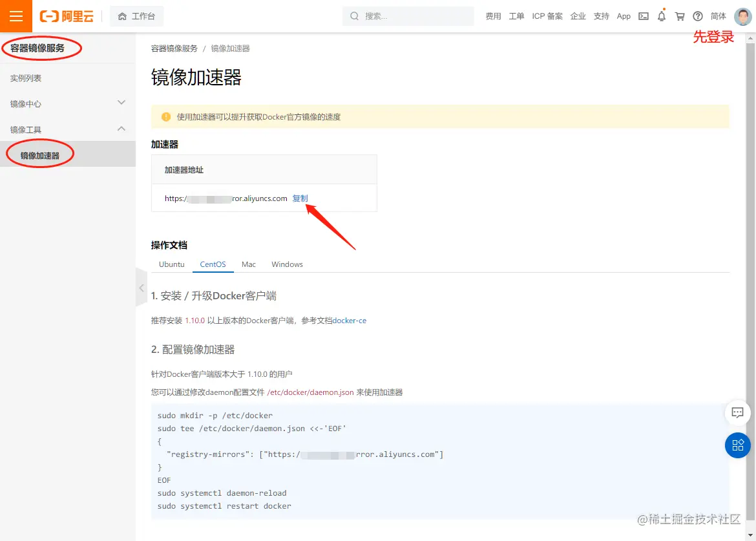This screenshot has width=756, height=541.
Task: Select 镜像加速器 in the sidebar
Action: point(67,155)
